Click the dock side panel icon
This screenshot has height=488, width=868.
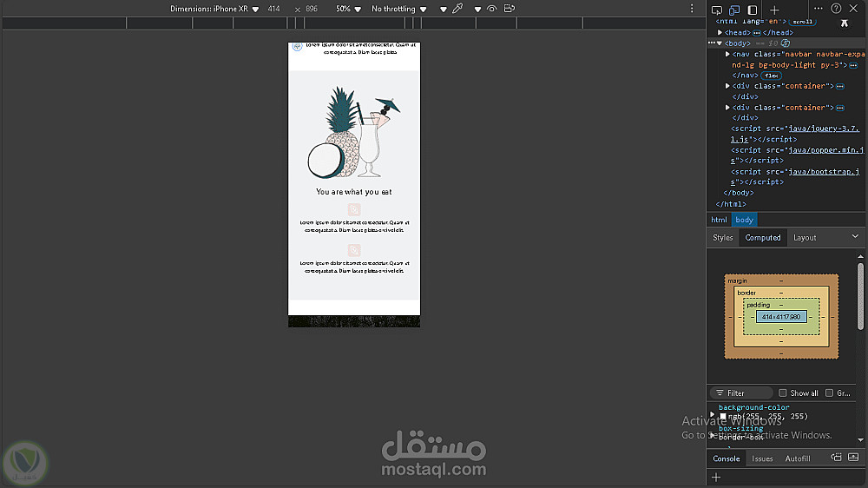tap(753, 10)
